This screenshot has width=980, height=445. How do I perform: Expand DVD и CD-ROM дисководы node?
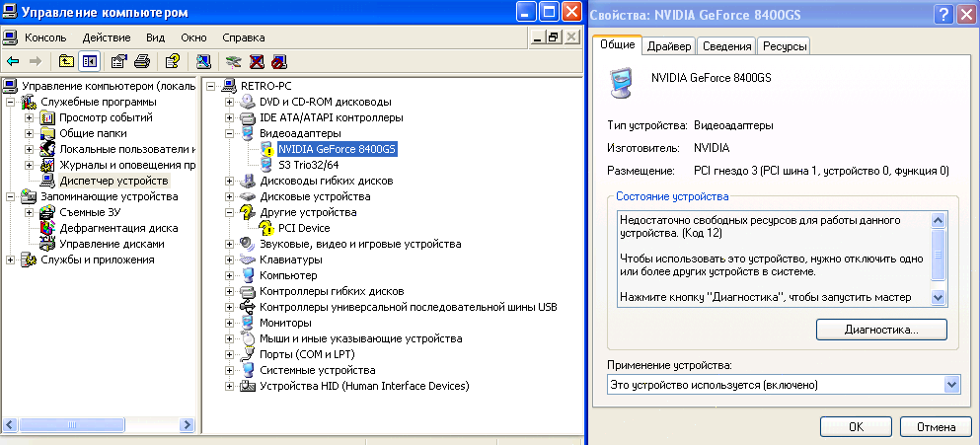click(229, 102)
